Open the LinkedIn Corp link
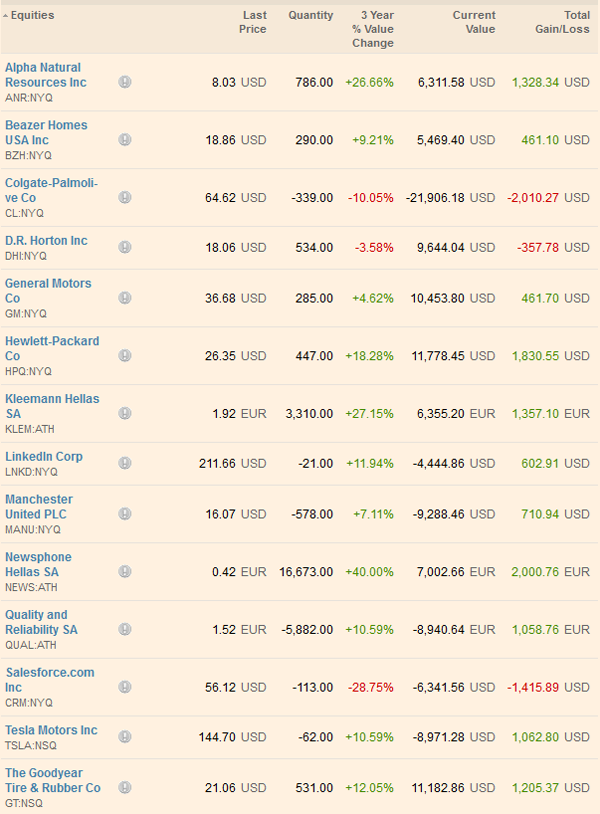The height and width of the screenshot is (814, 600). click(x=44, y=456)
